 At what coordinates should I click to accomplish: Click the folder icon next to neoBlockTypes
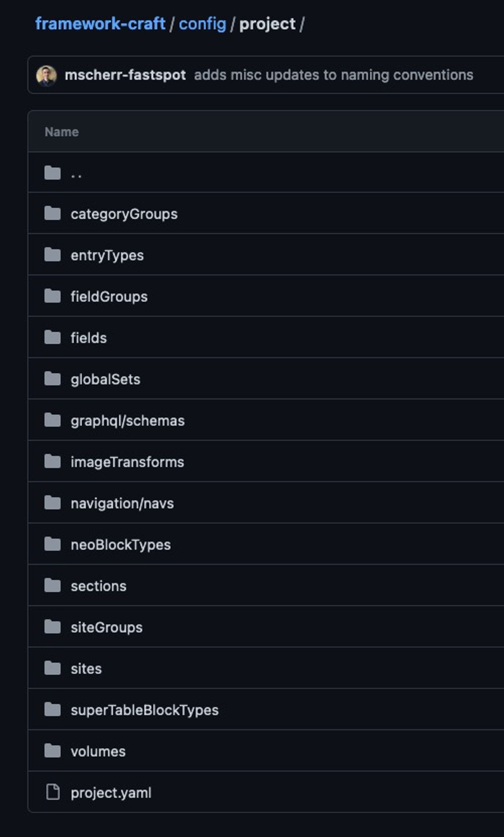(52, 544)
